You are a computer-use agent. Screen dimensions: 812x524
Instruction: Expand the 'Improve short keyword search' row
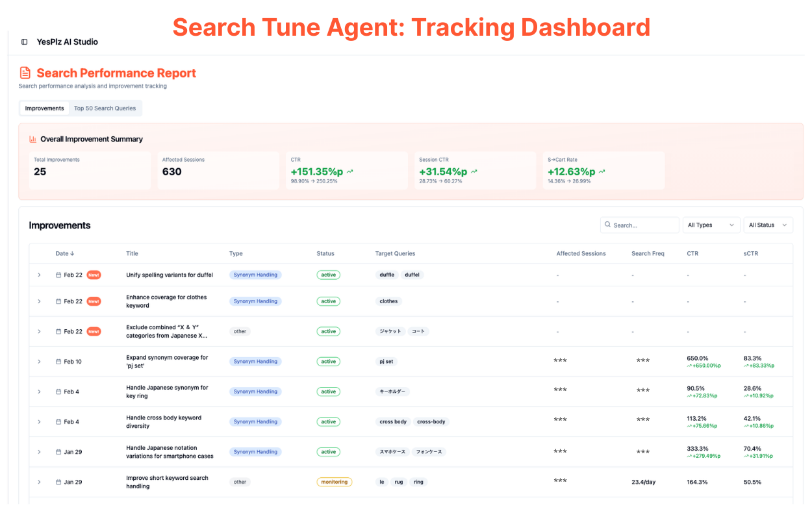click(39, 482)
